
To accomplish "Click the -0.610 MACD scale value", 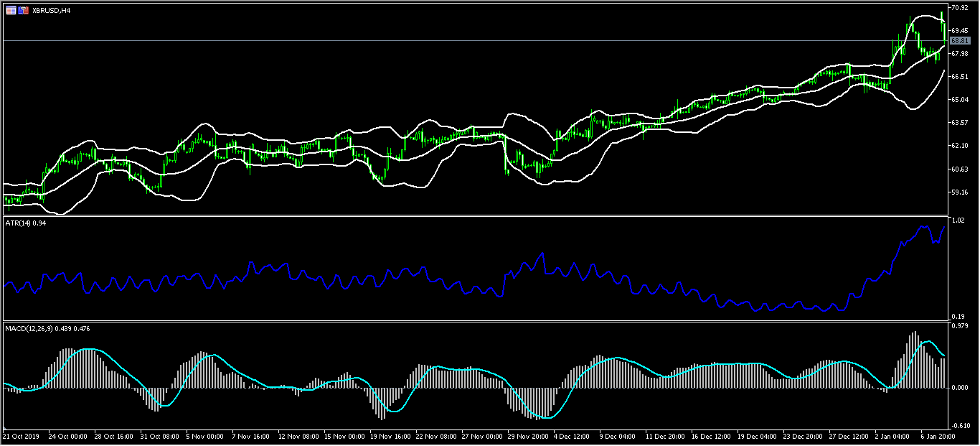I will click(x=959, y=426).
